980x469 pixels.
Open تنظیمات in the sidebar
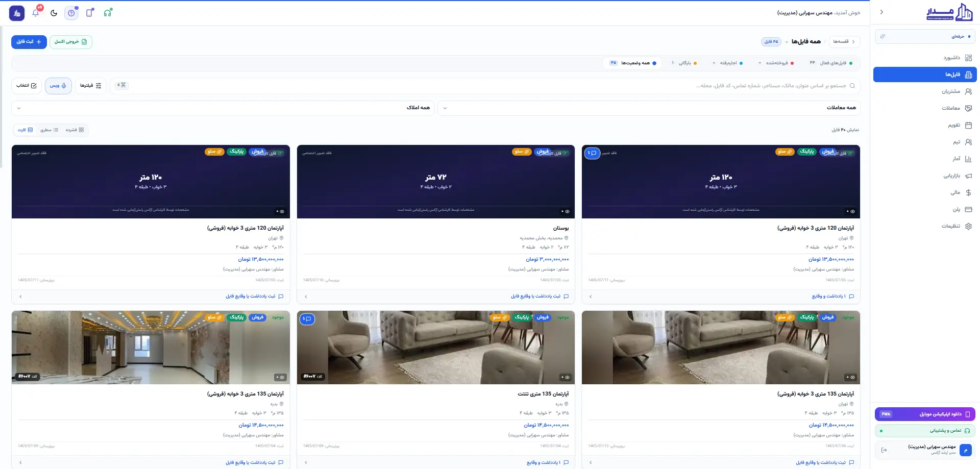click(924, 226)
